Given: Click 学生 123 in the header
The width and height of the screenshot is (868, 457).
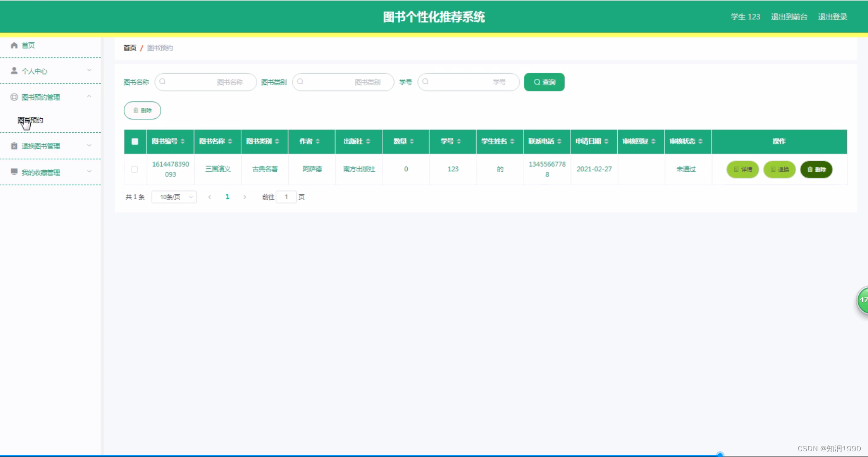Looking at the screenshot, I should point(745,17).
